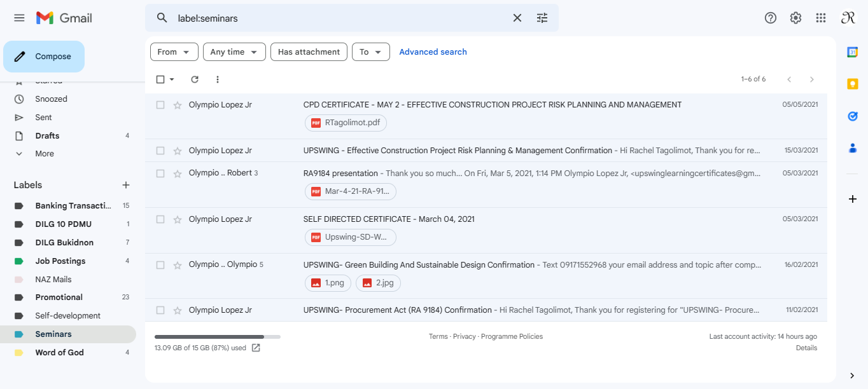Hide side panel using chevron arrow
Screen dimensions: 868x389
pos(853,375)
